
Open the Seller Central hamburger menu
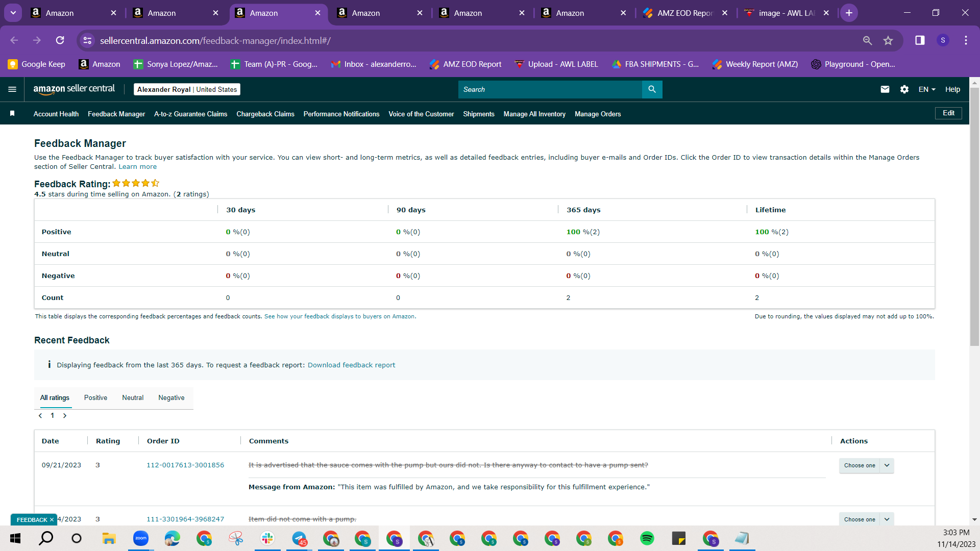pos(12,89)
